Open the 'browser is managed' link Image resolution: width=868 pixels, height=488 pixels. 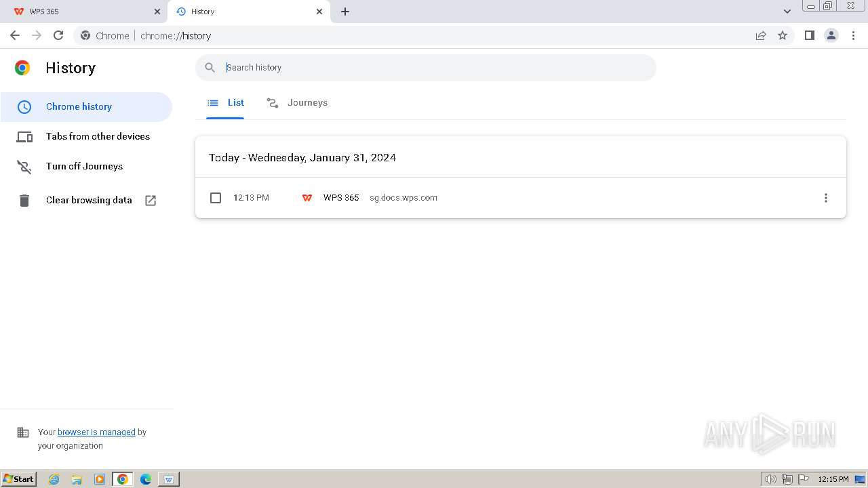pos(96,432)
